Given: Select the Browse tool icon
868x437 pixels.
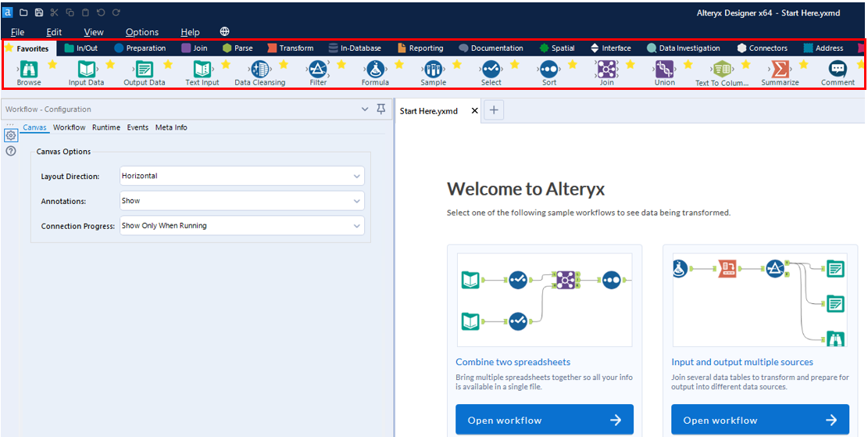Looking at the screenshot, I should [29, 70].
